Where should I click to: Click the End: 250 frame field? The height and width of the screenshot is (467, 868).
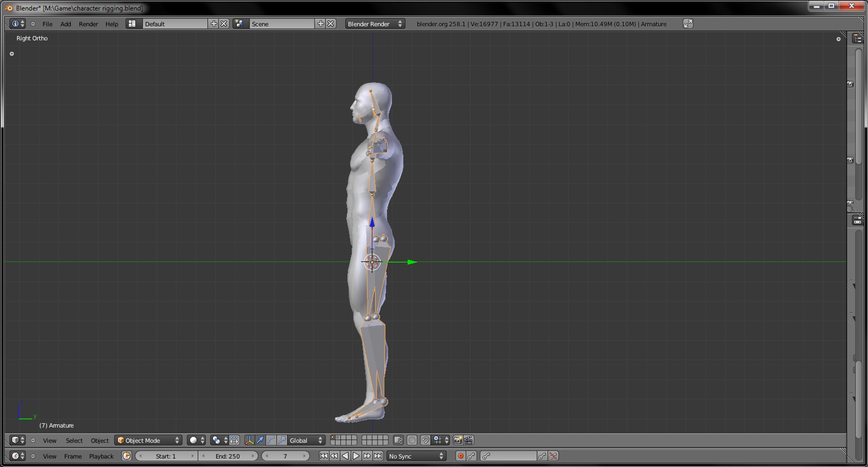(228, 456)
